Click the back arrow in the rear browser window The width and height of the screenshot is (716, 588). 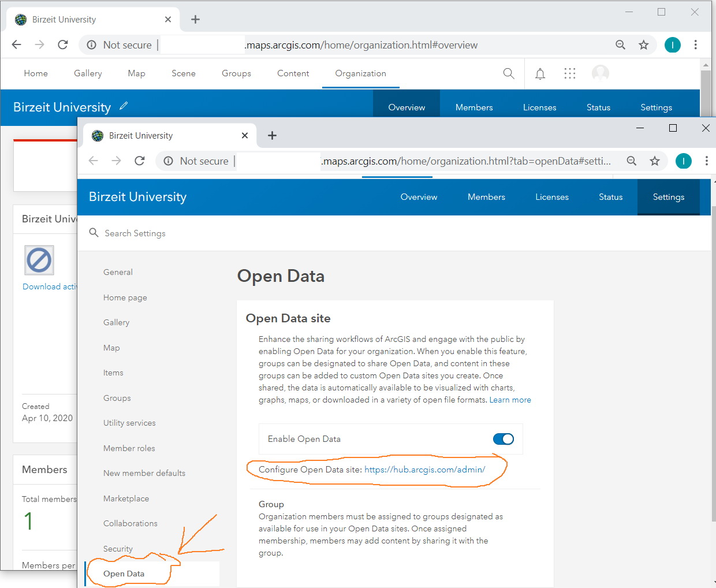16,44
